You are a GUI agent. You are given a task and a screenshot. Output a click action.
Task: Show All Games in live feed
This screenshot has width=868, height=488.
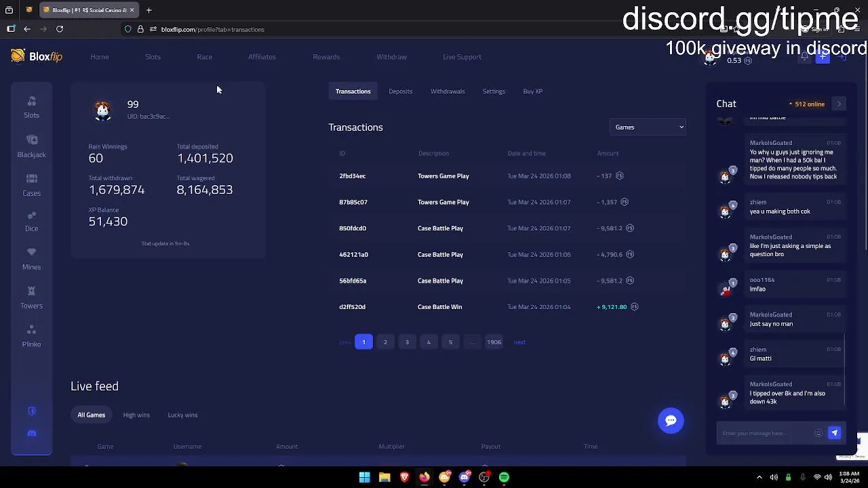pyautogui.click(x=91, y=415)
